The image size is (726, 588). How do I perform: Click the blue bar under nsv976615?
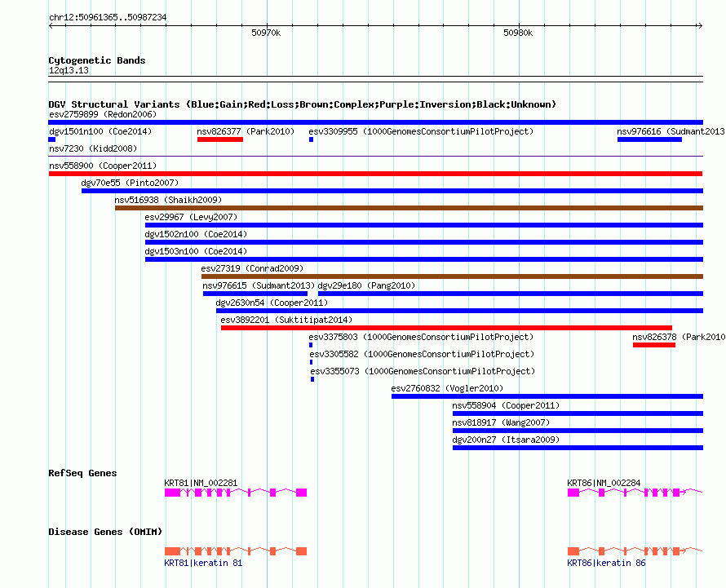tap(255, 294)
